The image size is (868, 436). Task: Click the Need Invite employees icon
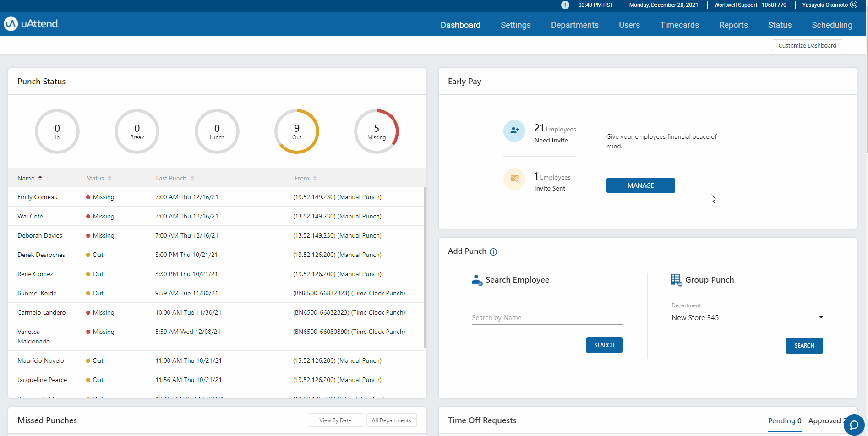click(x=514, y=131)
